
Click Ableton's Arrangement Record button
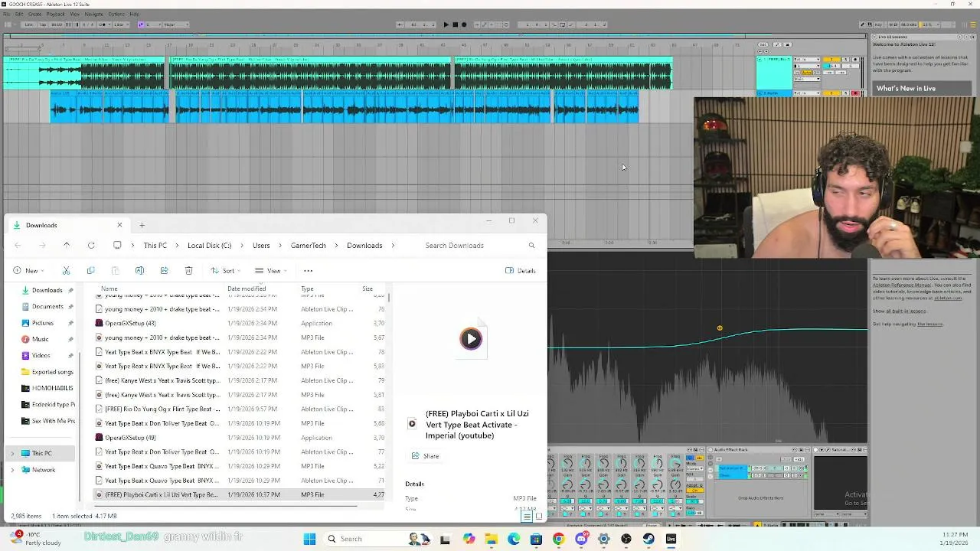(x=464, y=24)
